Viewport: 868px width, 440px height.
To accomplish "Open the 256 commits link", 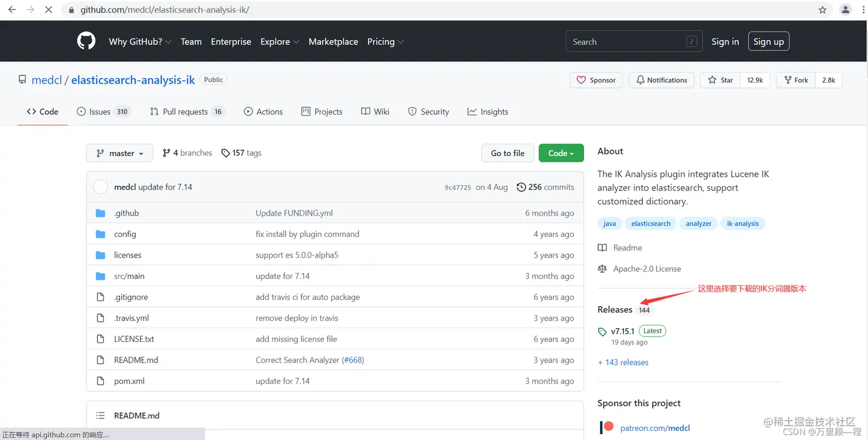I will tap(545, 187).
